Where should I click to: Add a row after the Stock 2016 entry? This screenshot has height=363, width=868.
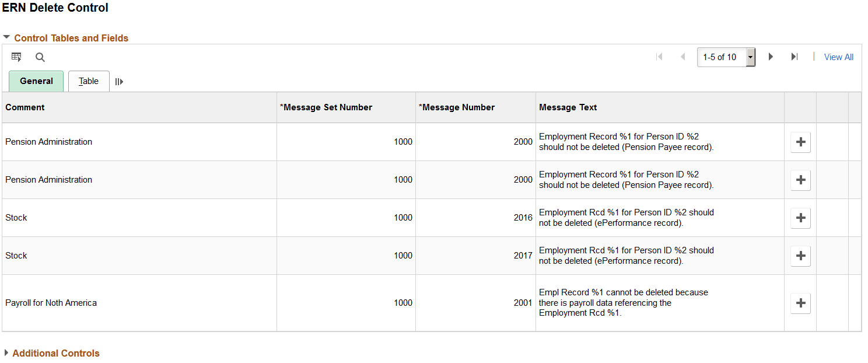click(x=800, y=218)
